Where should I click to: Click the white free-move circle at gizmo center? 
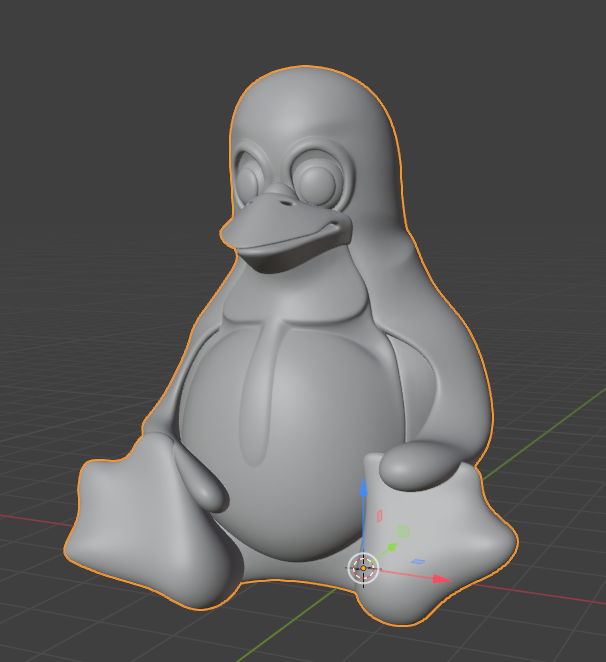[x=363, y=568]
